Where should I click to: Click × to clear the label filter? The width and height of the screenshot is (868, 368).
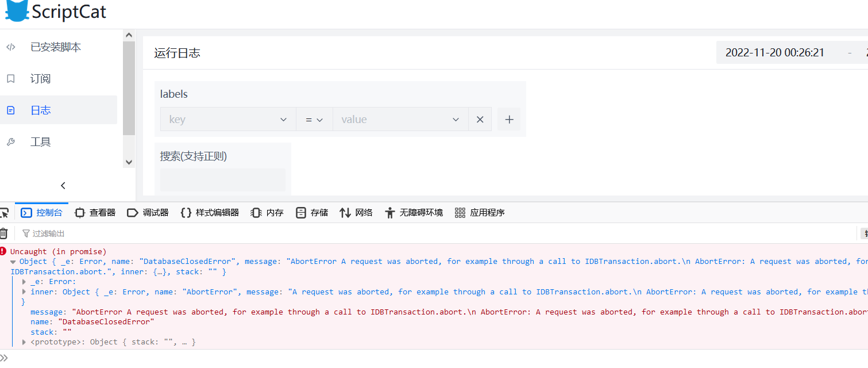[480, 119]
